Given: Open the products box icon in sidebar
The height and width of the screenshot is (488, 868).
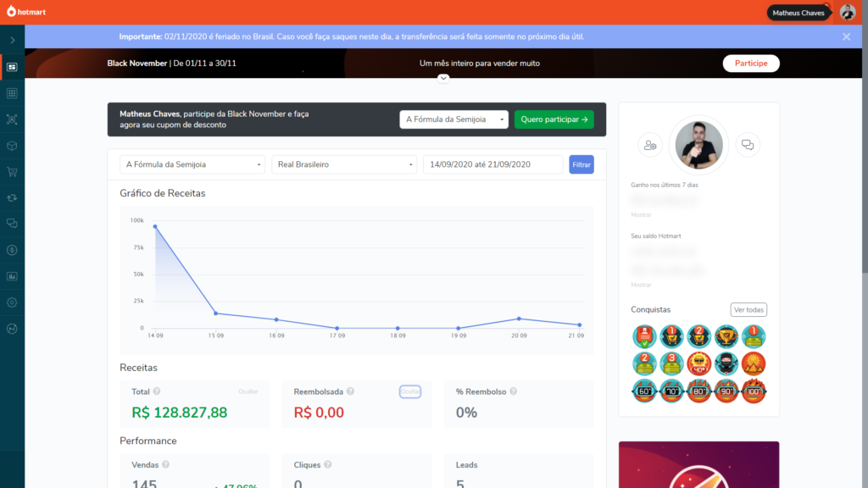Looking at the screenshot, I should 12,146.
